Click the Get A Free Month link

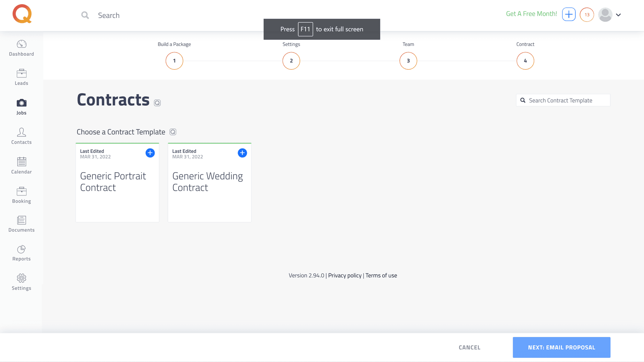[x=531, y=14]
